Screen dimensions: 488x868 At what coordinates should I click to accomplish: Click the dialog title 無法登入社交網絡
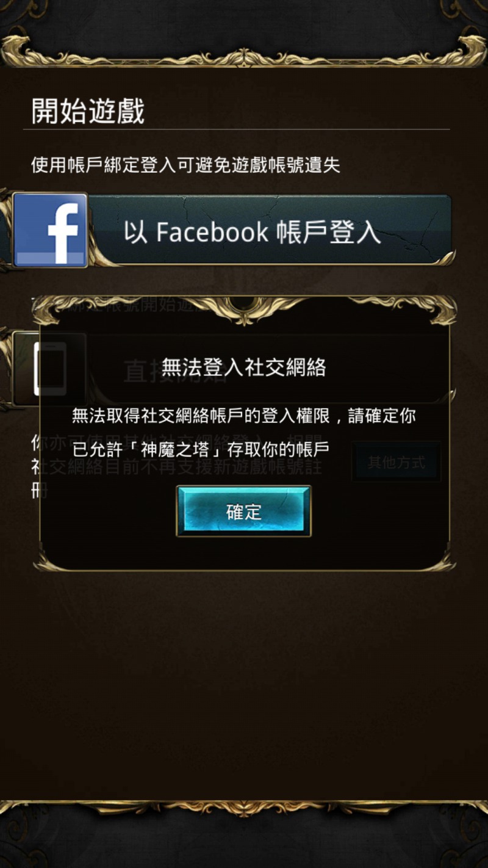[244, 367]
